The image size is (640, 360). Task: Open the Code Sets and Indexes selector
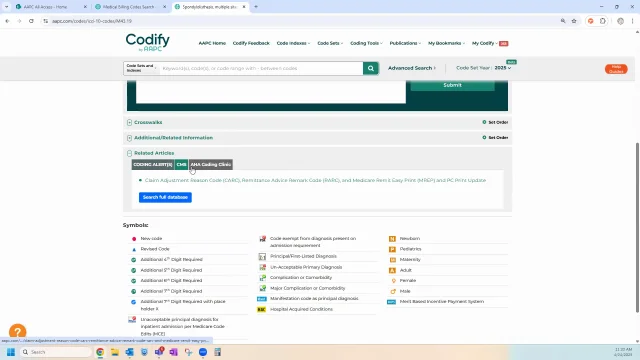[141, 68]
